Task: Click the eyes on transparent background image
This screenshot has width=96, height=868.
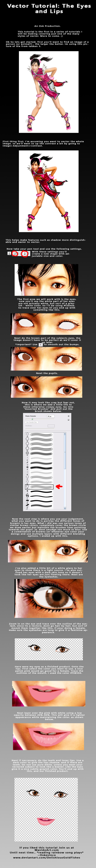Action: click(49, 649)
